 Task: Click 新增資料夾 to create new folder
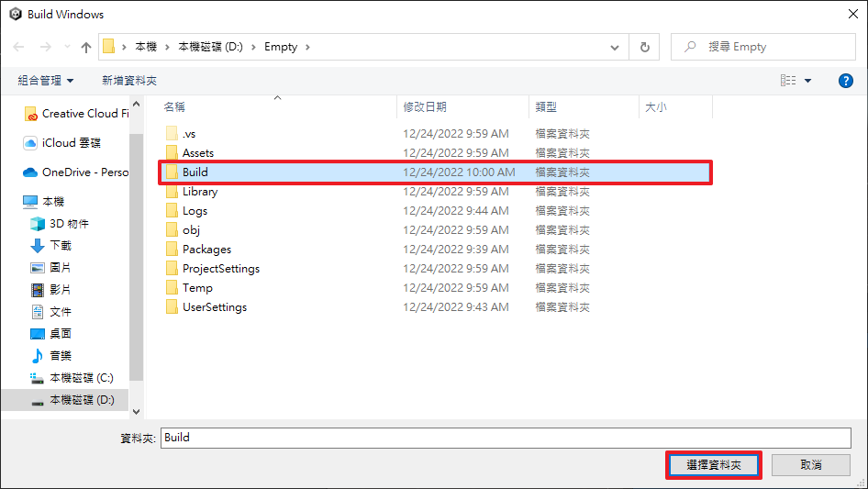pos(129,81)
